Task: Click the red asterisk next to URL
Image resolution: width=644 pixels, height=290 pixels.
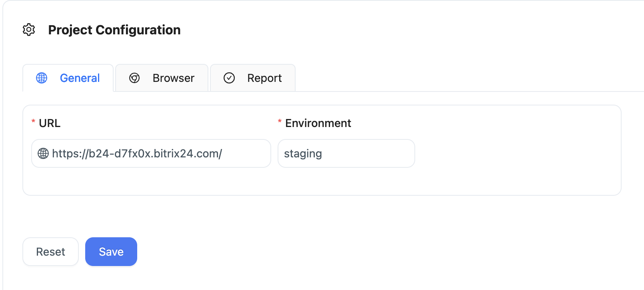Action: click(33, 122)
